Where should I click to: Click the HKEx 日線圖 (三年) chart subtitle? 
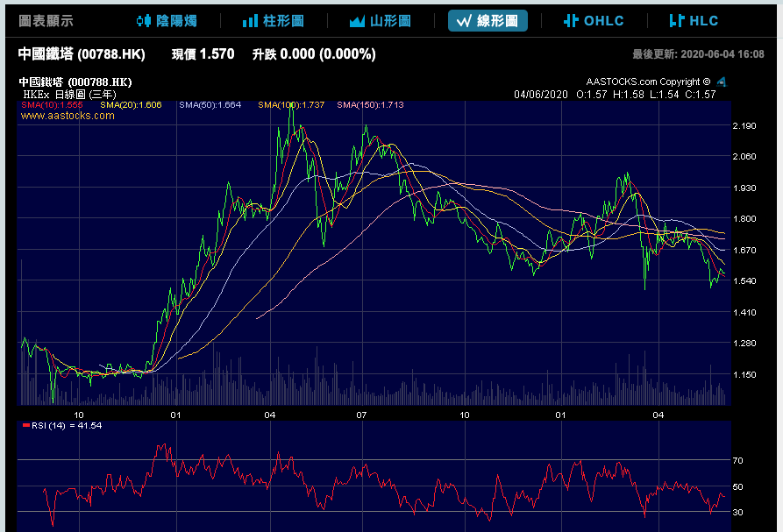69,95
